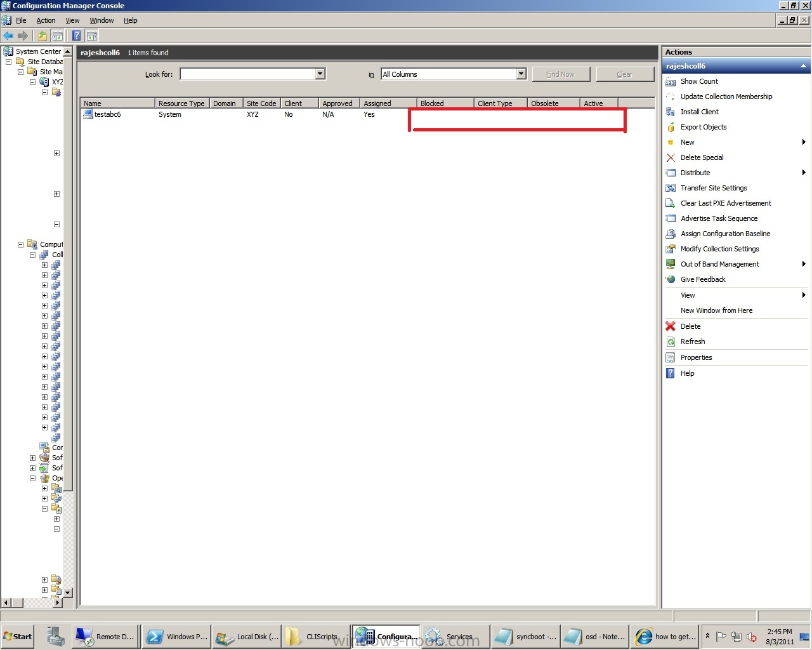This screenshot has height=650, width=812.
Task: Collapse the Site Database tree node
Action: click(8, 62)
